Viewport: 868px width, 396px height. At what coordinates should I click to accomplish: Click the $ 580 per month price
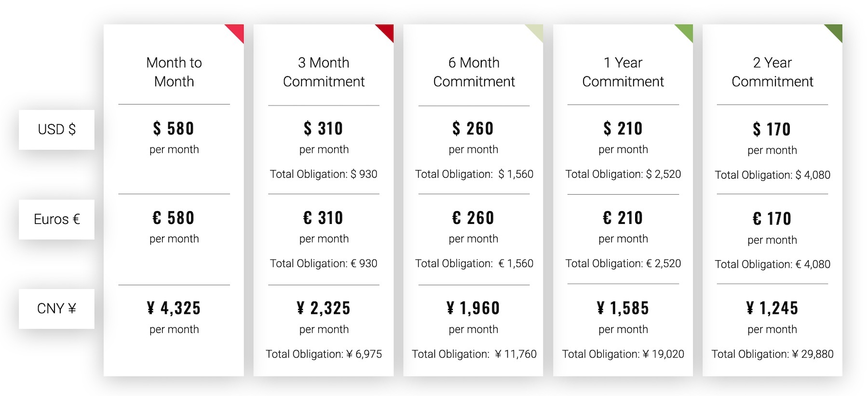click(x=174, y=129)
